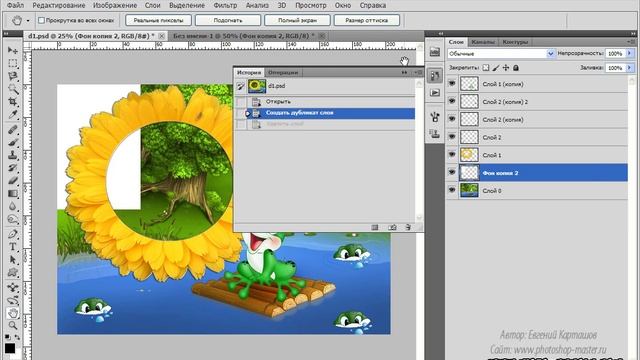Screen dimensions: 640x360
Task: Select the Blur tool
Action: [13, 206]
